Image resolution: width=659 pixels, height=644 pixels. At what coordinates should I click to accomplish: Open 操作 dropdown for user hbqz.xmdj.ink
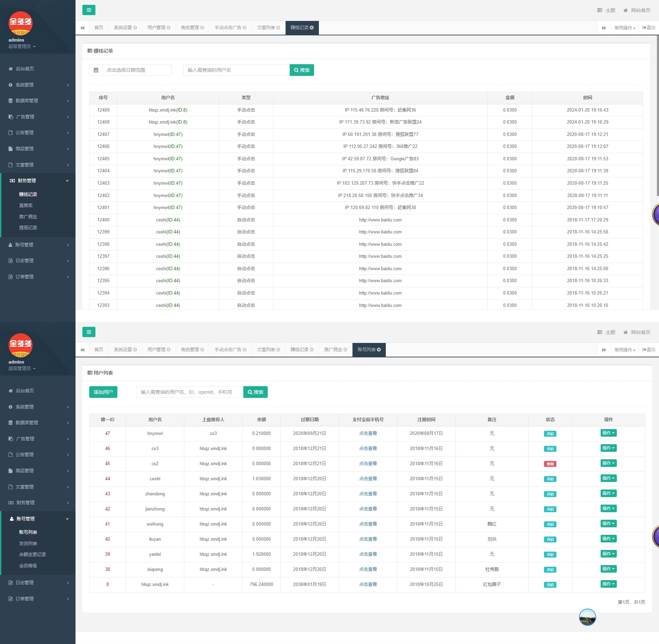(x=609, y=584)
